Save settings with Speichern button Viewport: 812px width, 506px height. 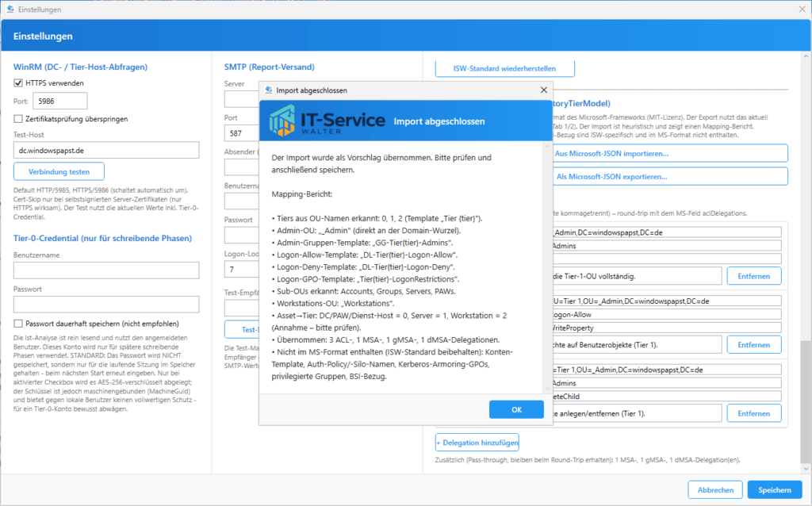click(774, 489)
